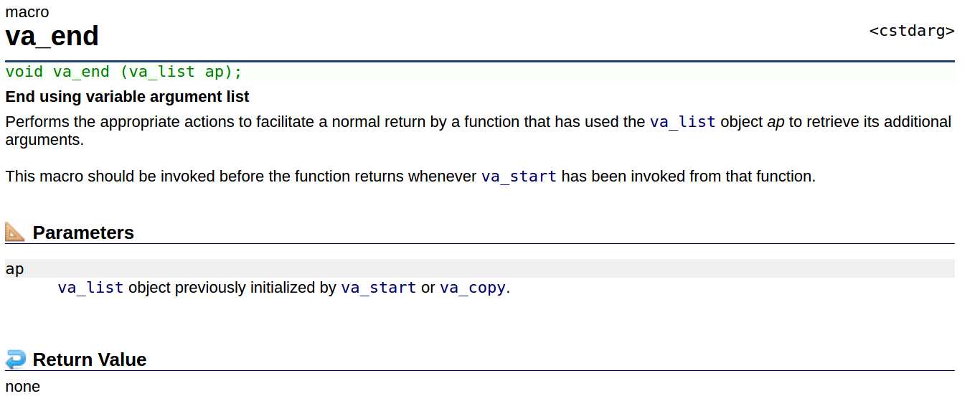
Task: Open va_start link in the ap parameter description
Action: pyautogui.click(x=378, y=288)
